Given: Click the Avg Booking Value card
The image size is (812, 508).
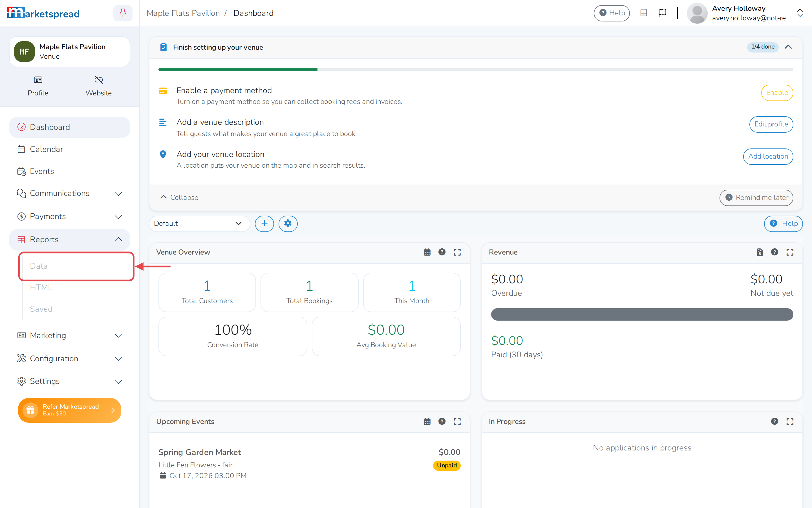Looking at the screenshot, I should click(386, 336).
